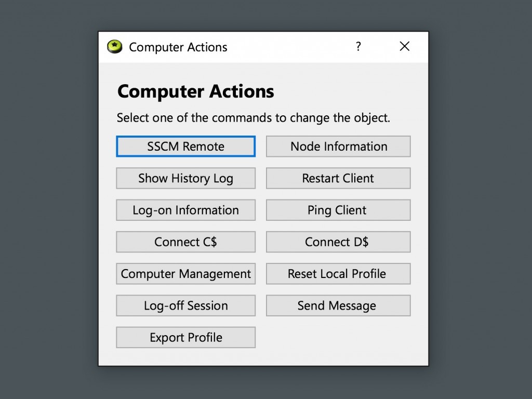Image resolution: width=532 pixels, height=399 pixels.
Task: Show History Log for the computer
Action: tap(185, 178)
